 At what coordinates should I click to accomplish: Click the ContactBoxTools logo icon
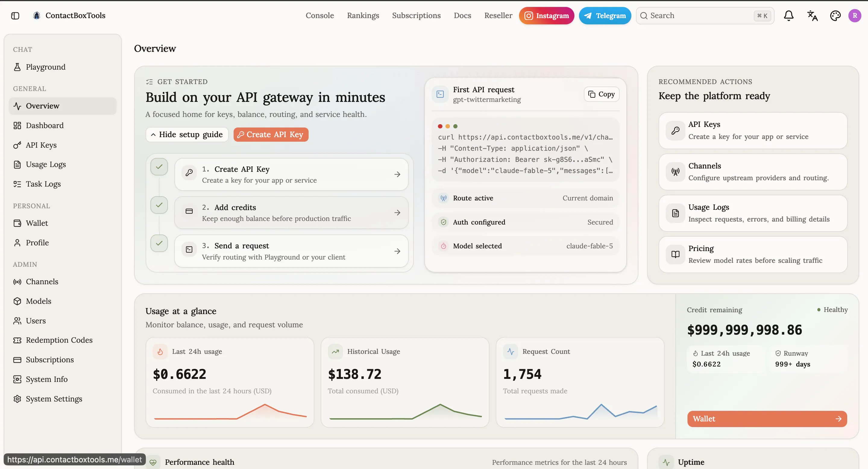click(x=37, y=15)
